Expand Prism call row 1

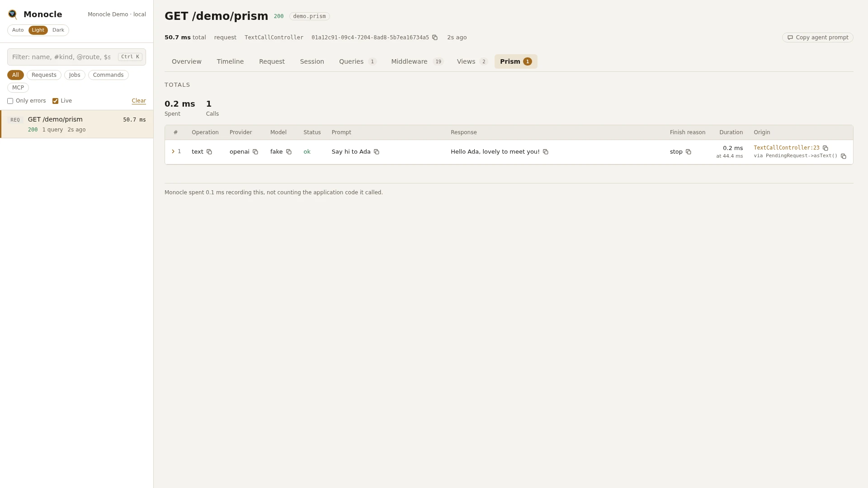[x=173, y=151]
